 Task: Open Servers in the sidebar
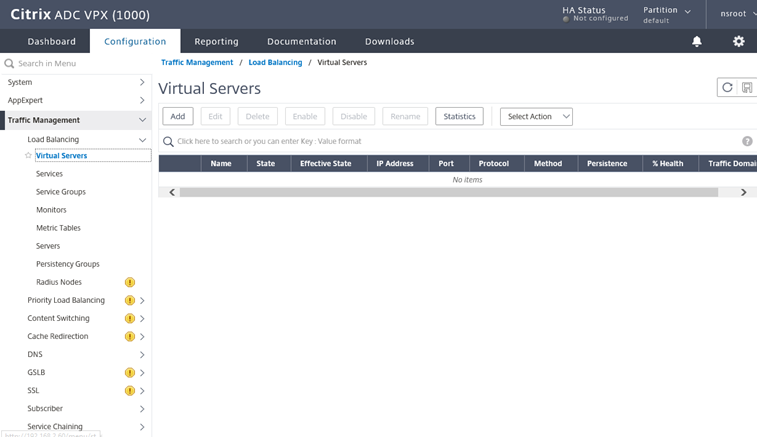(x=48, y=246)
